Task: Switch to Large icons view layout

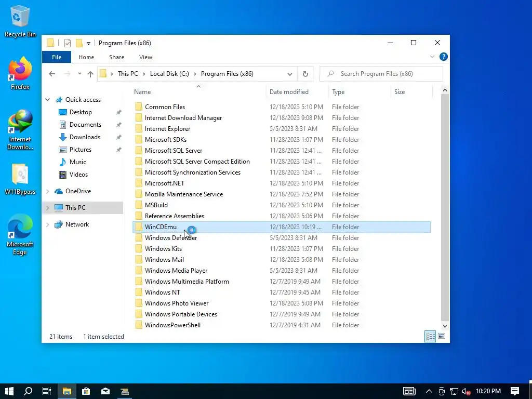Action: pyautogui.click(x=442, y=336)
